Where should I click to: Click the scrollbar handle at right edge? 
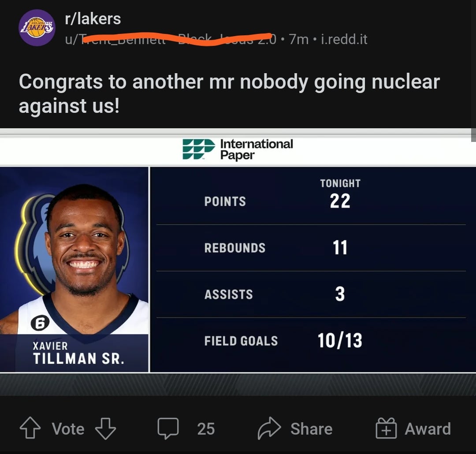[473, 135]
